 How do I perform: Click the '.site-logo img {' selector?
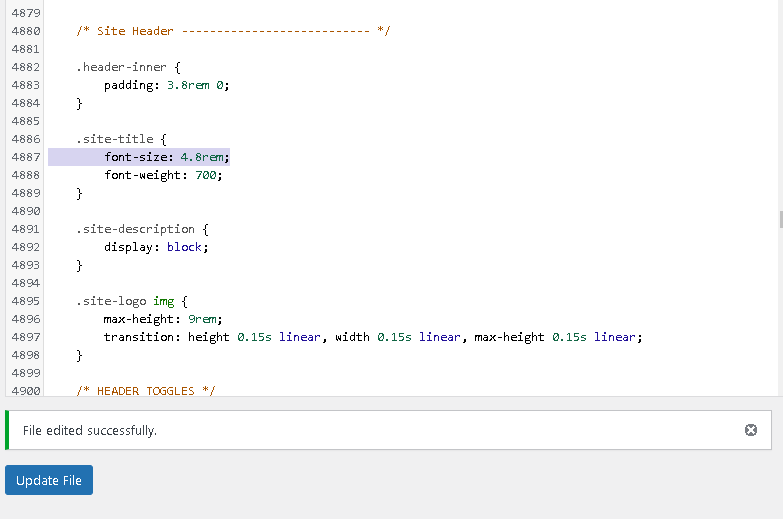[132, 301]
